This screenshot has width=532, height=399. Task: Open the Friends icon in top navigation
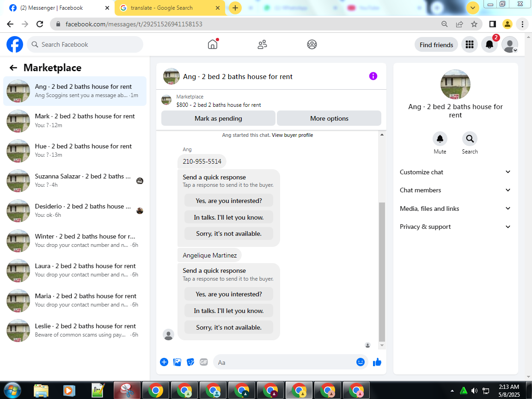pos(262,44)
